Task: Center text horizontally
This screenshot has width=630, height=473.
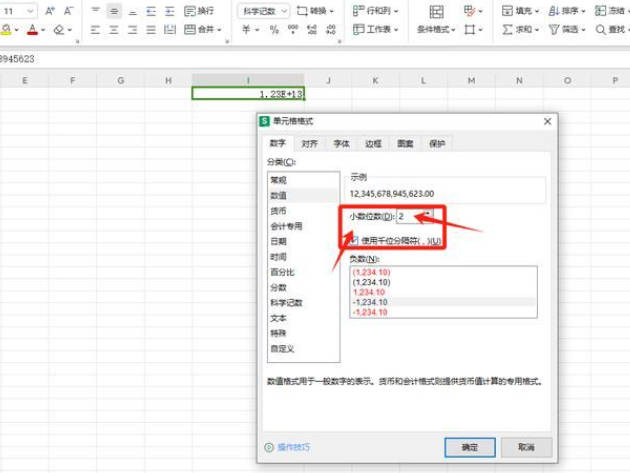Action: [x=114, y=29]
